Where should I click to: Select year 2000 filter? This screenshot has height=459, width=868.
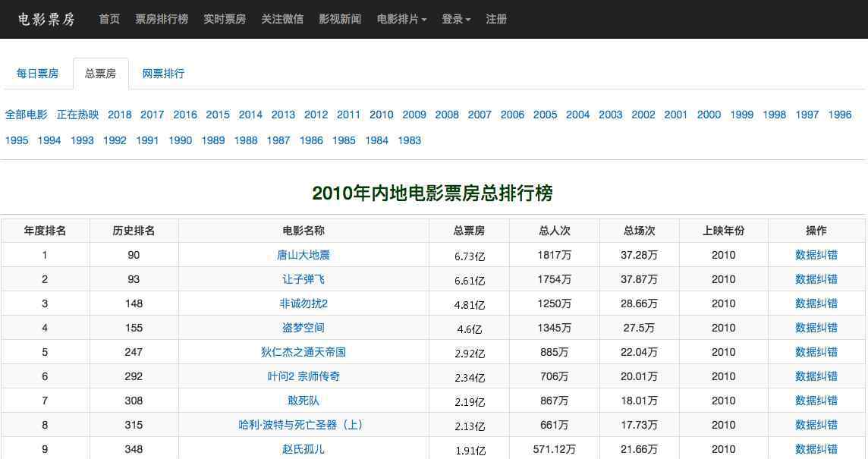(709, 115)
